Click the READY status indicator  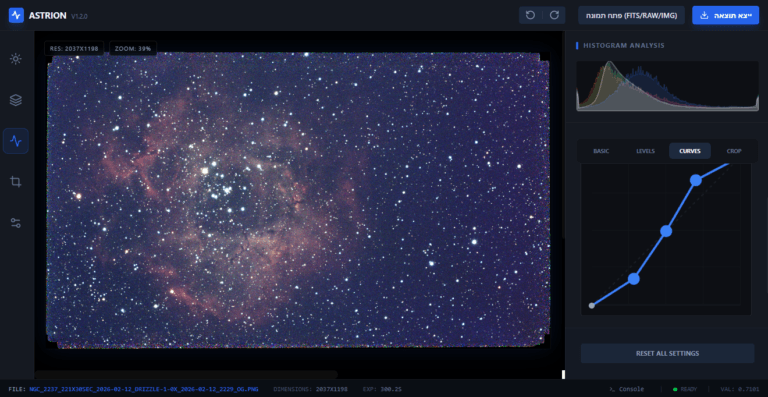click(x=685, y=389)
